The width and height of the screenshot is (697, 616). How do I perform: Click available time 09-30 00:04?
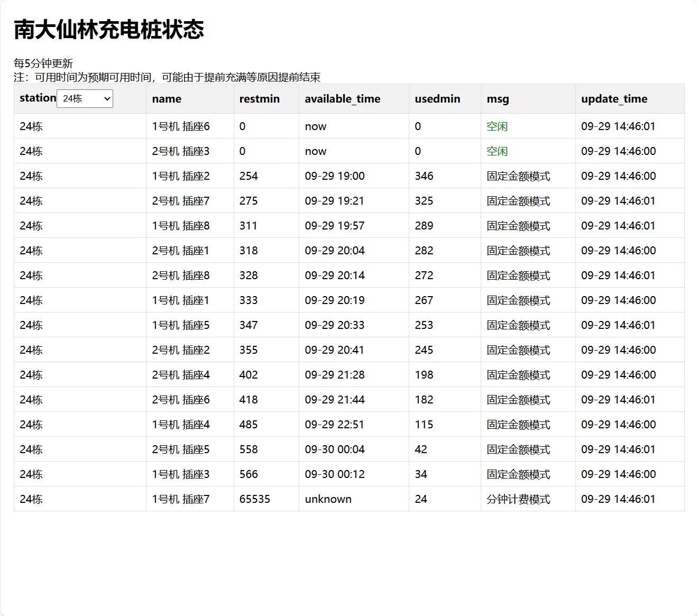point(334,449)
